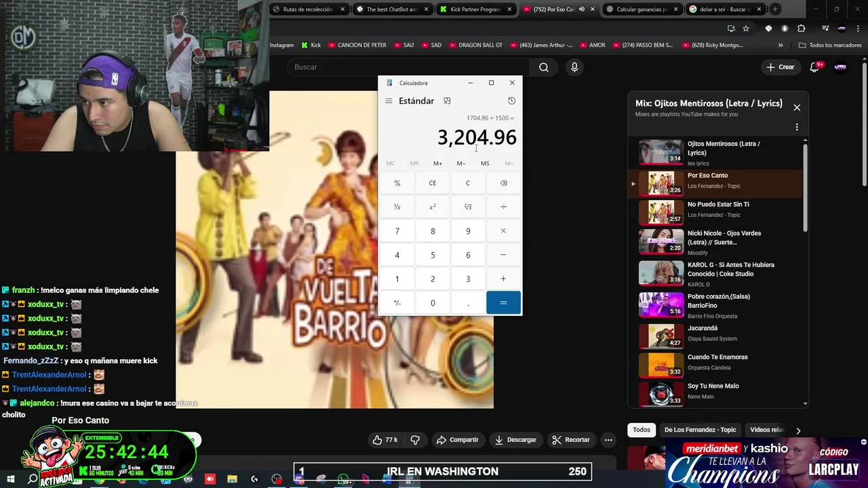868x488 pixels.
Task: Switch to the dolar a sol Google tab
Action: [x=727, y=9]
